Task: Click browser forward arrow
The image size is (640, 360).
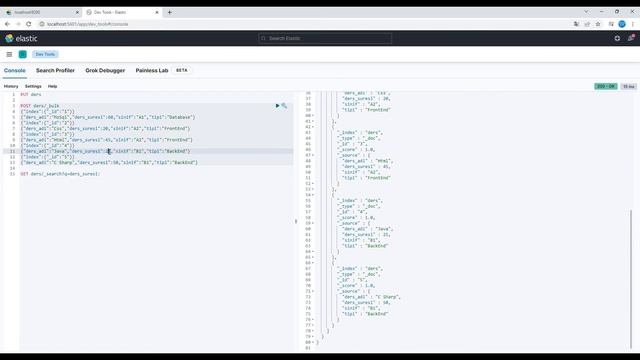Action: point(18,24)
